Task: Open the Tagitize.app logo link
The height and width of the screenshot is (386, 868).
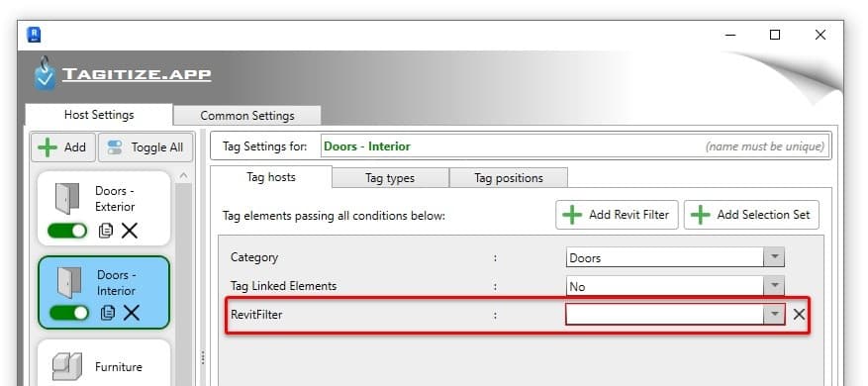Action: coord(123,73)
